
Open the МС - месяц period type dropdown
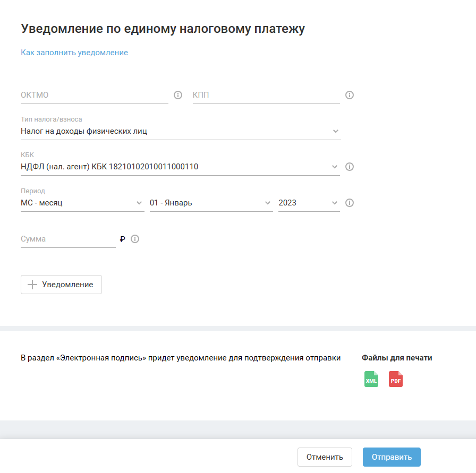click(x=82, y=203)
